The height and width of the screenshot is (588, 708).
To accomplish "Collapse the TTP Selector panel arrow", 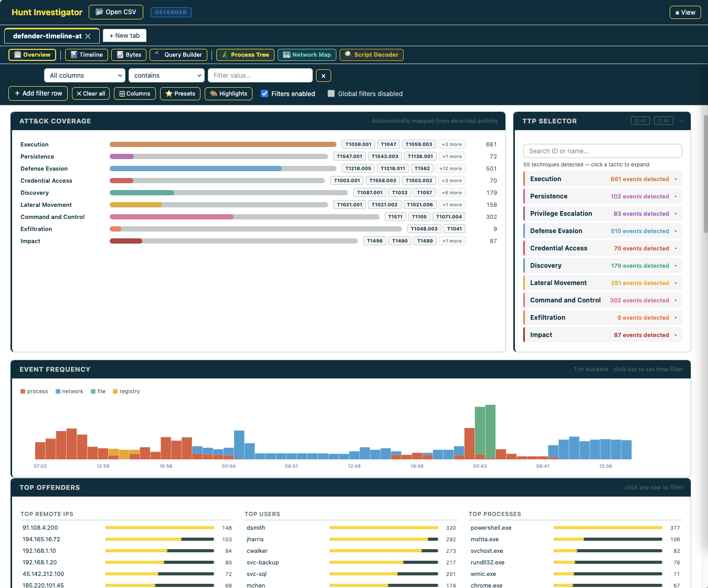I will tap(682, 121).
